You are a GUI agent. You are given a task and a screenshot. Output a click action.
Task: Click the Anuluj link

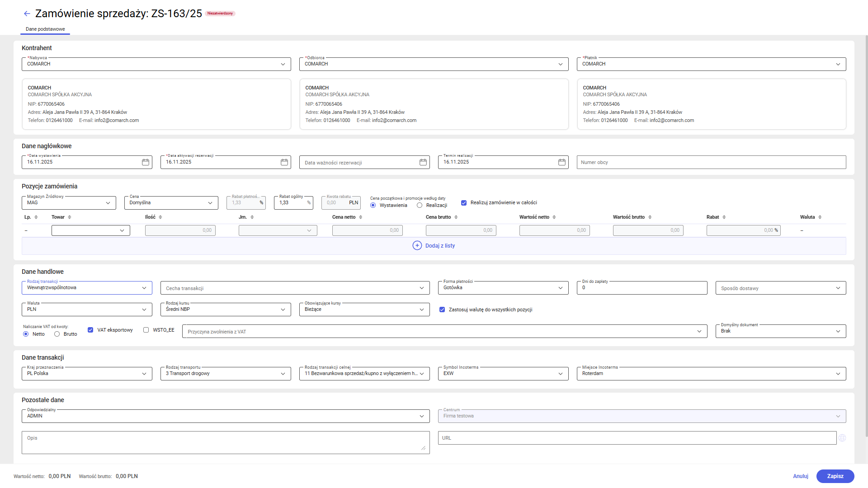click(800, 476)
